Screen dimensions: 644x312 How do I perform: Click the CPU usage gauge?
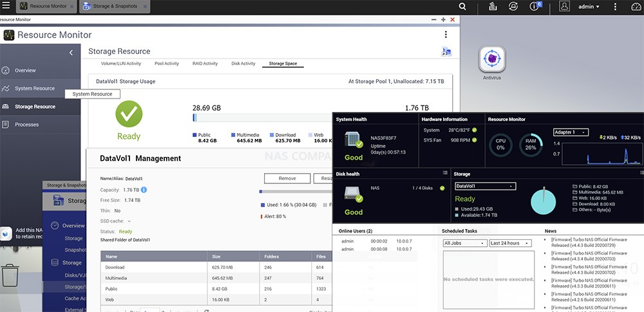[x=500, y=145]
